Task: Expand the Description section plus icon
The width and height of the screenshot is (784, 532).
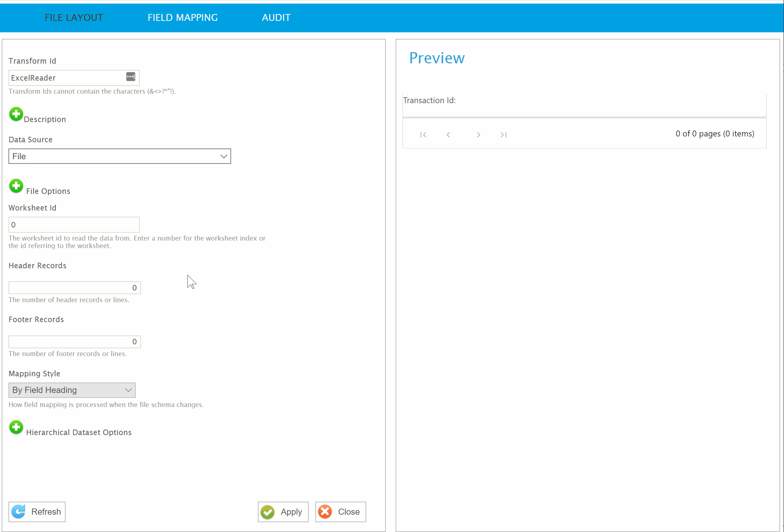Action: click(16, 114)
